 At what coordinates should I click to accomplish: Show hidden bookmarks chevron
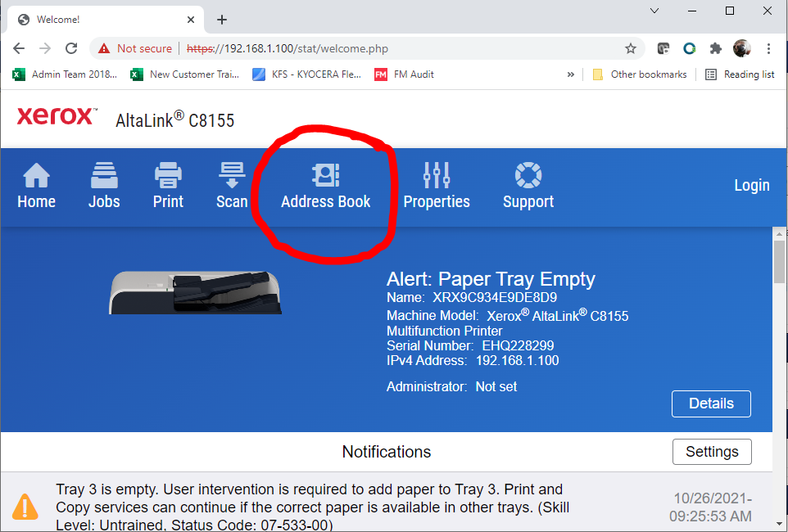pyautogui.click(x=570, y=74)
